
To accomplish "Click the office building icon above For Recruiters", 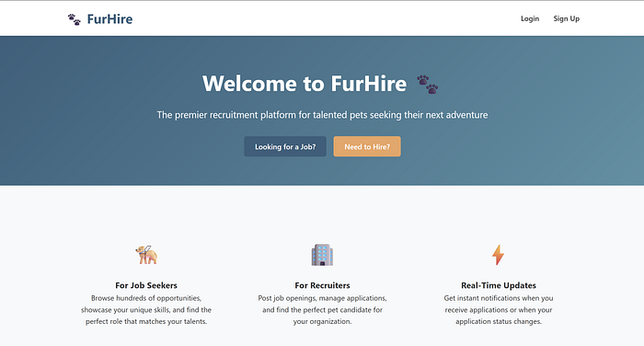I will click(x=322, y=255).
